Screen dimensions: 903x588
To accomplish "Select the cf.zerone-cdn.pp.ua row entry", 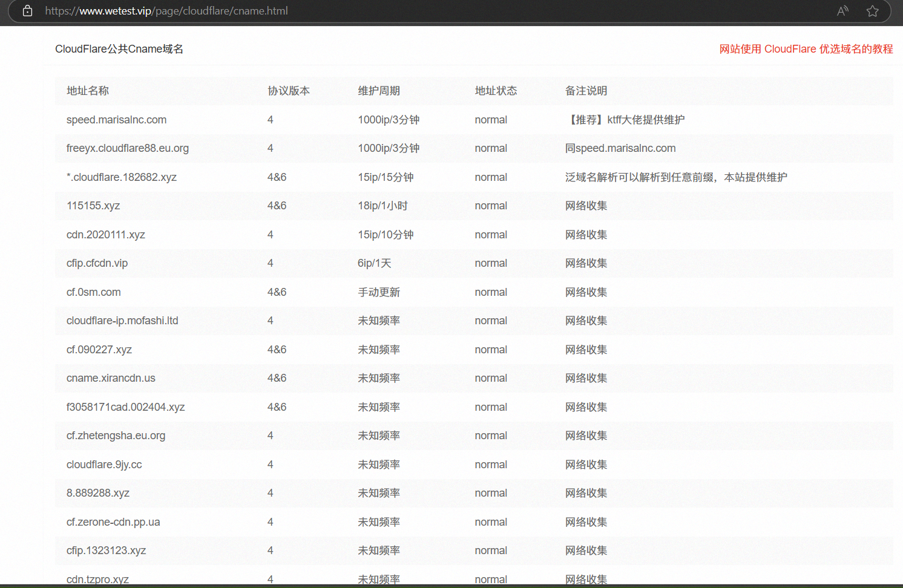I will tap(113, 522).
